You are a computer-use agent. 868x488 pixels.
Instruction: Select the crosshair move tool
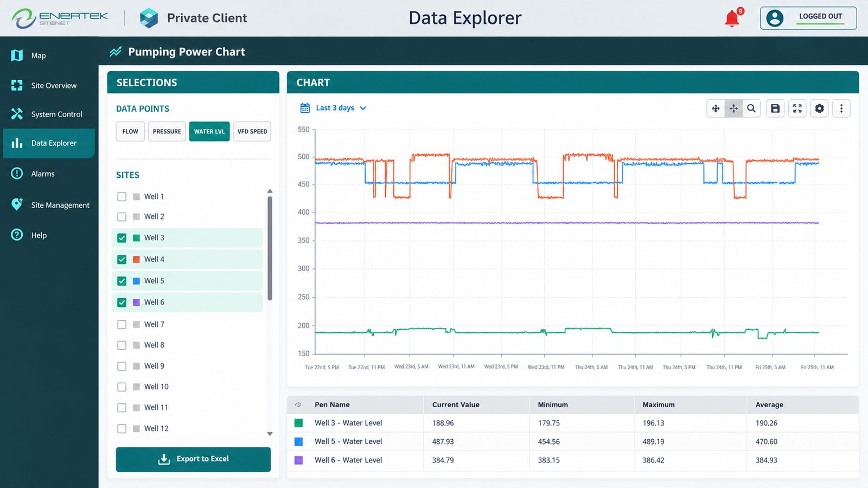733,108
